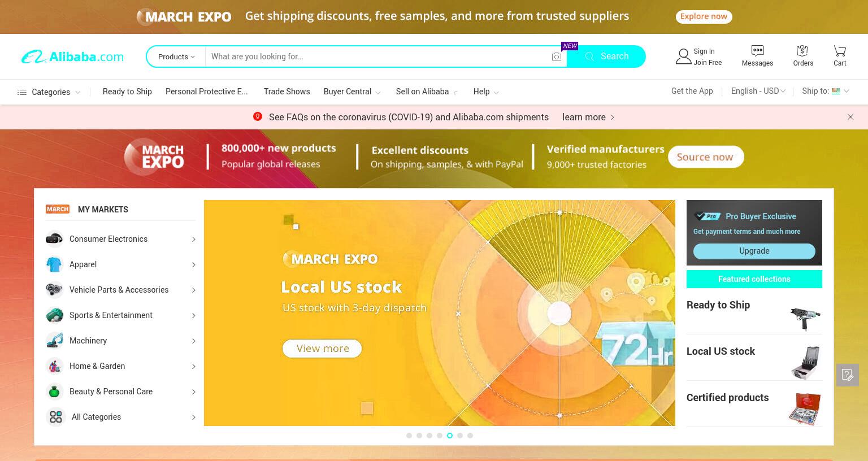Open the Messages icon
868x461 pixels.
[x=757, y=51]
